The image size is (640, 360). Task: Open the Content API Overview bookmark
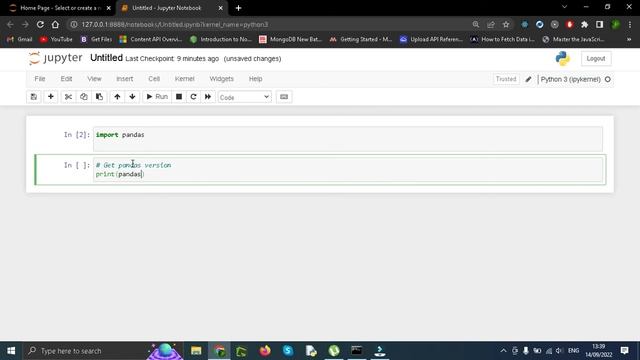point(151,39)
